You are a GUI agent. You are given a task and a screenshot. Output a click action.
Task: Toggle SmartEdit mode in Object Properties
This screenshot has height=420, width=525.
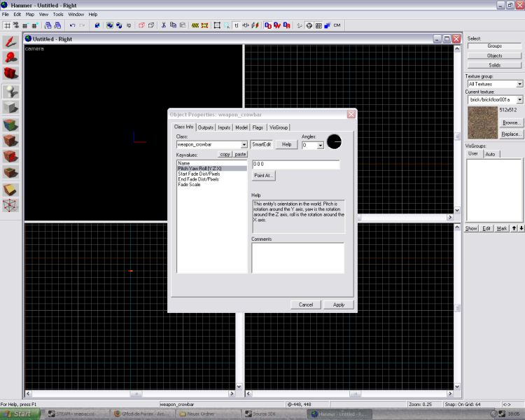(261, 144)
